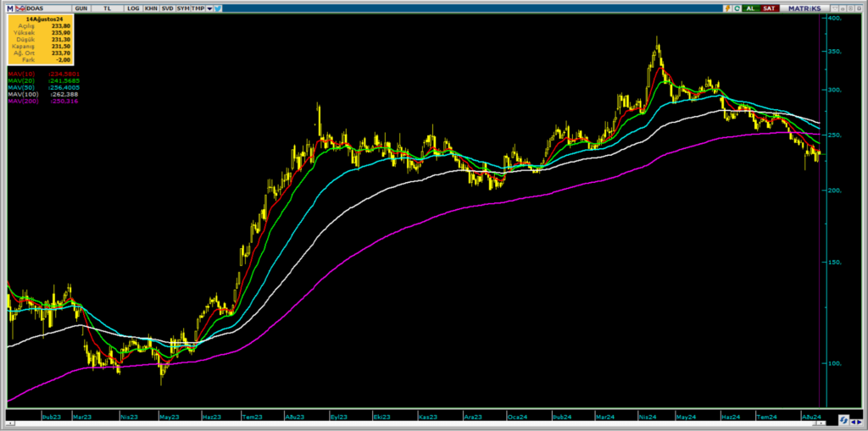
Task: Toggle the SVD option
Action: [x=167, y=8]
